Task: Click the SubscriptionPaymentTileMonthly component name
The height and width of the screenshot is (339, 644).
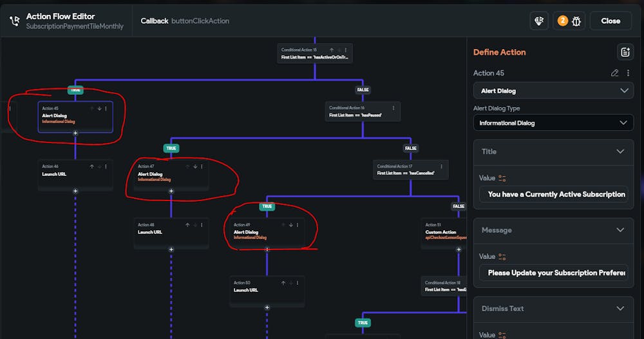Action: click(75, 26)
